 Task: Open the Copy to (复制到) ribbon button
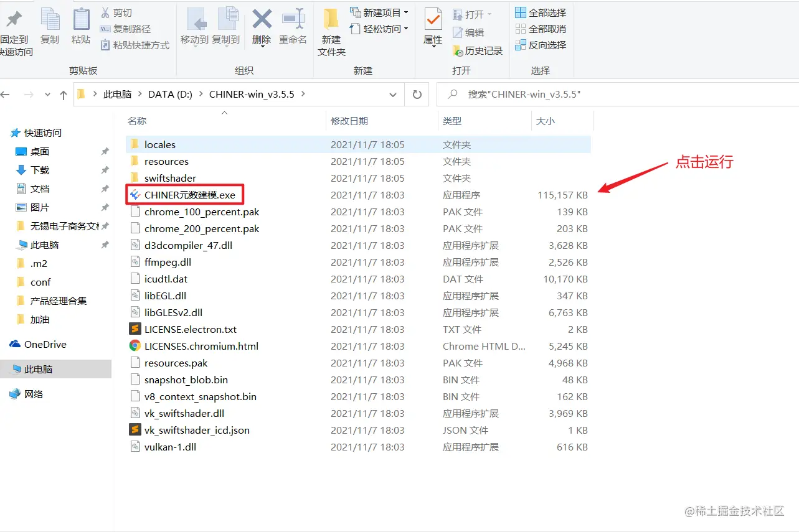(x=225, y=27)
